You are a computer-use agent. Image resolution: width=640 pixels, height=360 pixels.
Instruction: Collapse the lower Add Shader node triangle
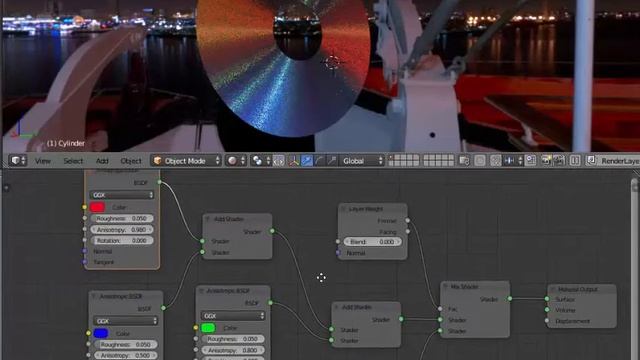(x=337, y=307)
